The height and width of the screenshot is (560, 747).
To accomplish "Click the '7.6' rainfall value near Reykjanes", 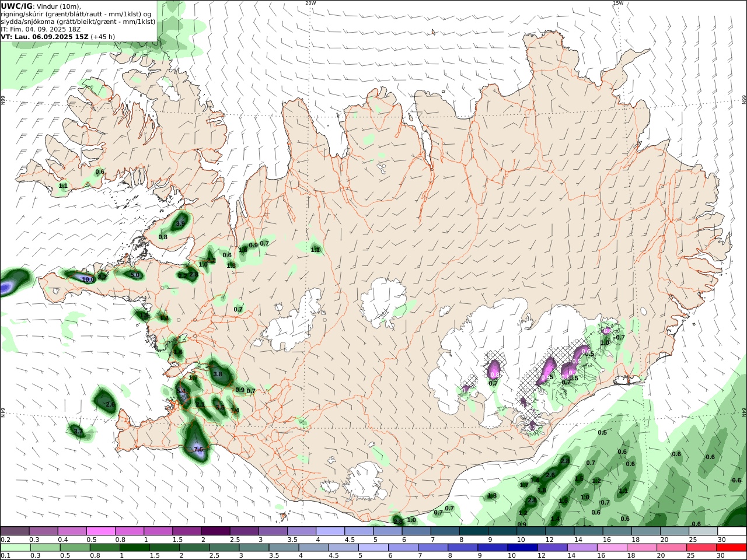I will pyautogui.click(x=198, y=449).
